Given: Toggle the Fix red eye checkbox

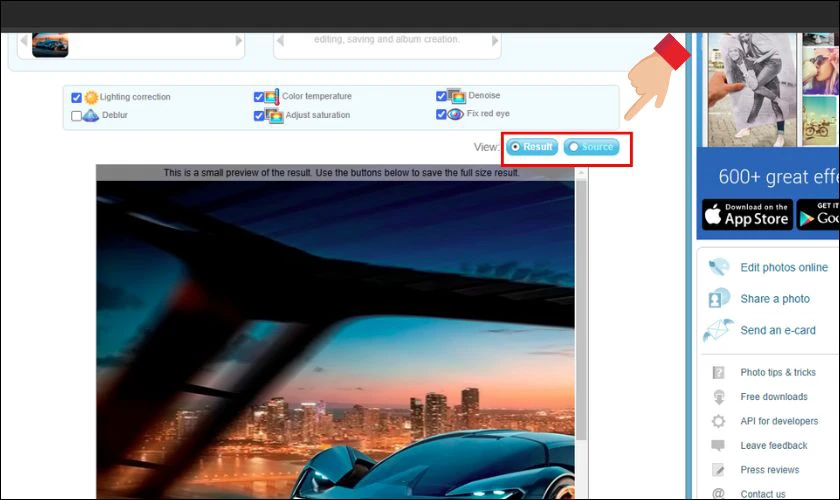Looking at the screenshot, I should pyautogui.click(x=441, y=114).
